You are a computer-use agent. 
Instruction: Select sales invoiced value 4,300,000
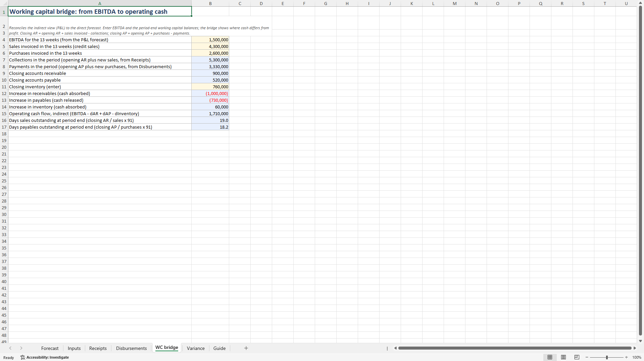(210, 46)
